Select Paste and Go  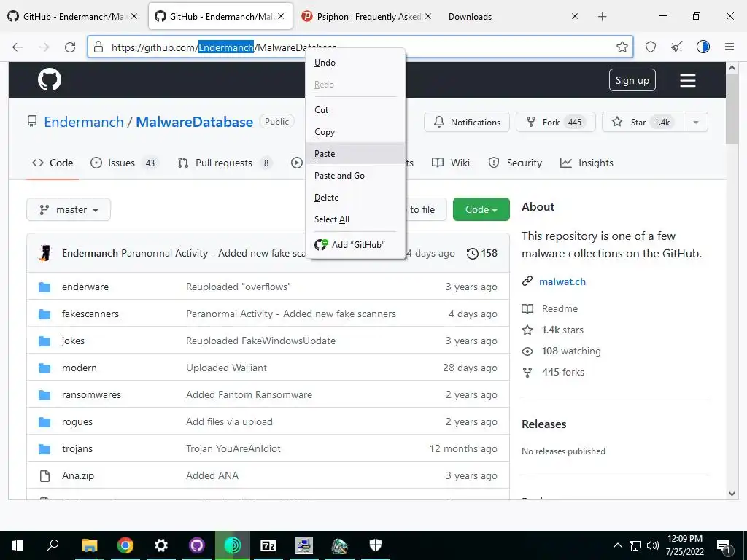coord(355,176)
